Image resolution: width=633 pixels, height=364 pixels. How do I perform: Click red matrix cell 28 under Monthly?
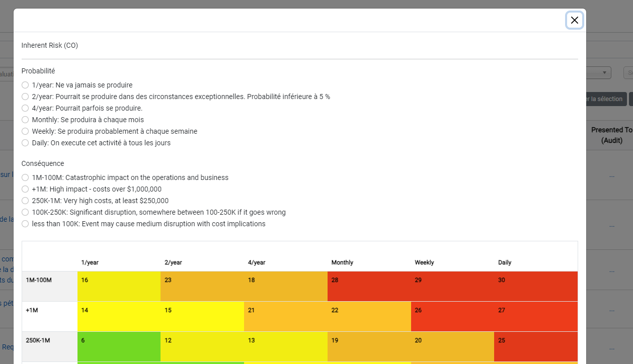(369, 286)
